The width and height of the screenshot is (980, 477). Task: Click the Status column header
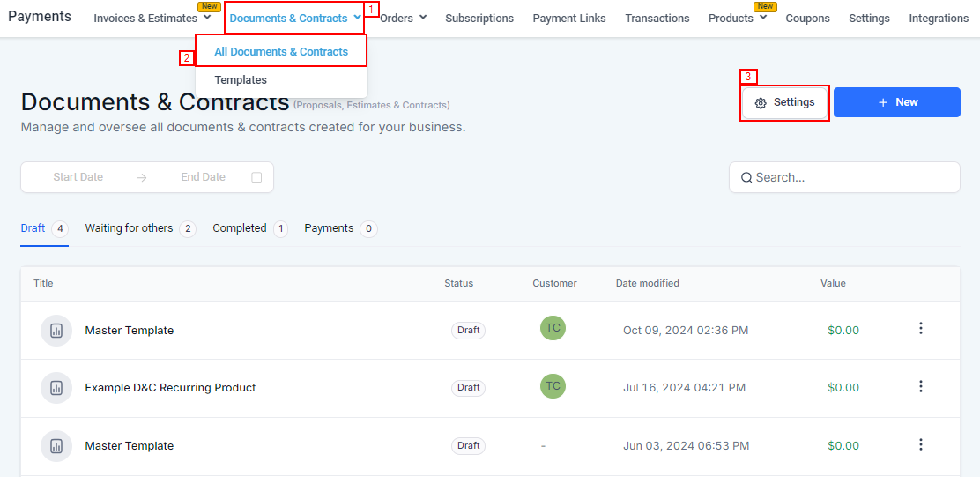459,283
